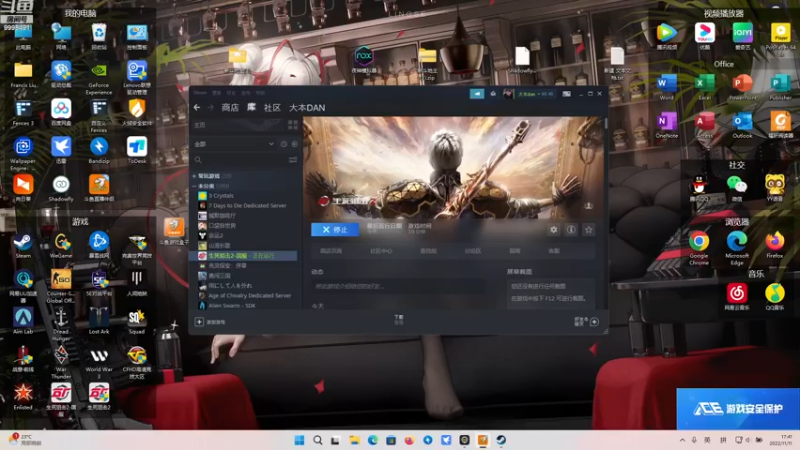Open the Steam desktop shortcut
800x450 pixels.
(23, 245)
